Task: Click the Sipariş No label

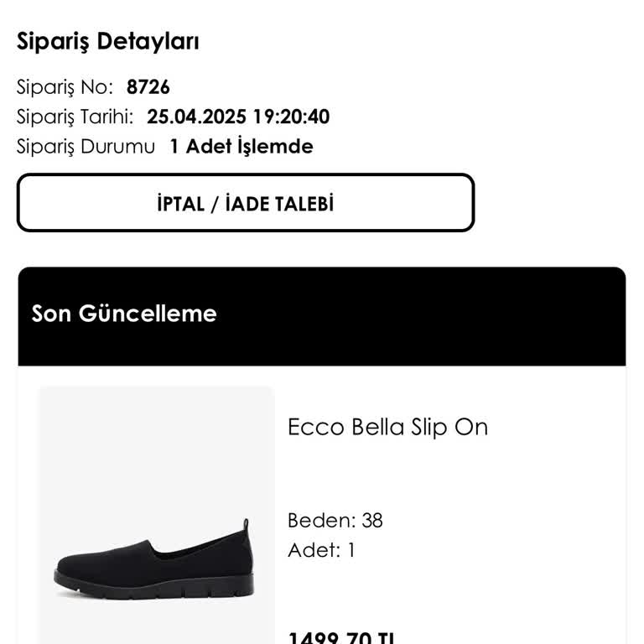Action: pos(65,87)
